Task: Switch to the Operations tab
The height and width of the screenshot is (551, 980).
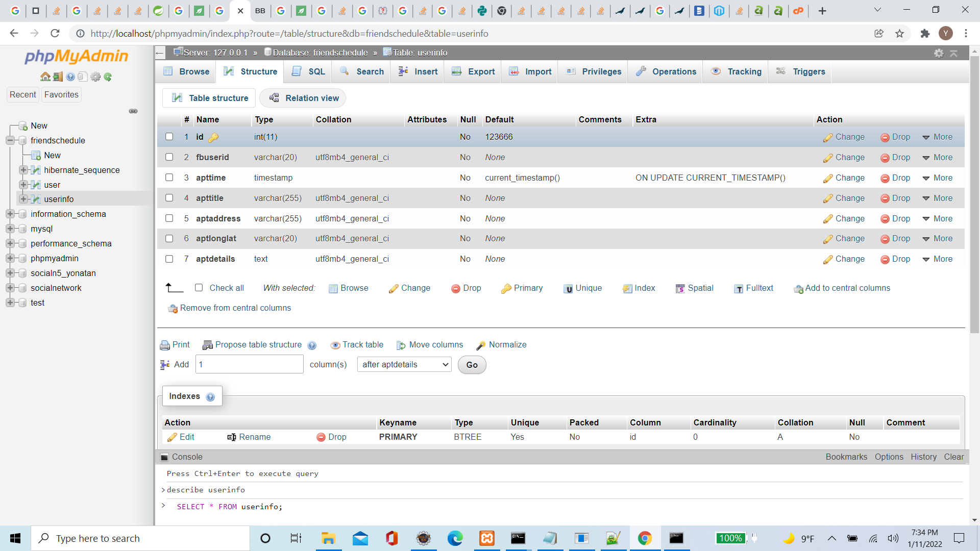Action: [666, 72]
